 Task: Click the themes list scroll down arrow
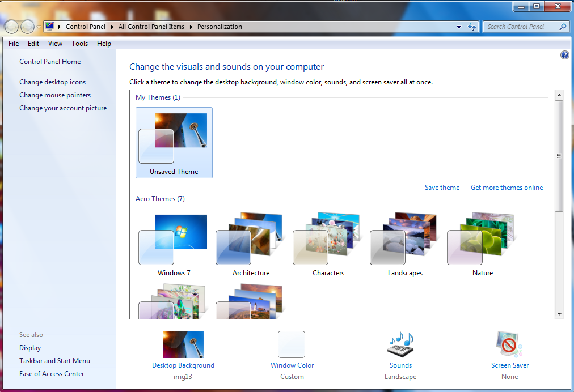559,314
